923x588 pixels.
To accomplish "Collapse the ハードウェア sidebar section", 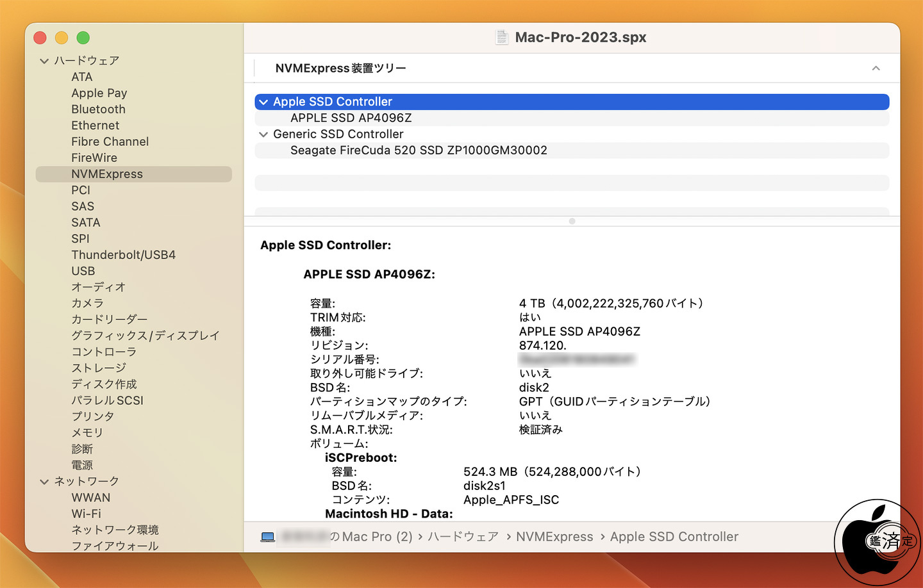I will (x=44, y=61).
